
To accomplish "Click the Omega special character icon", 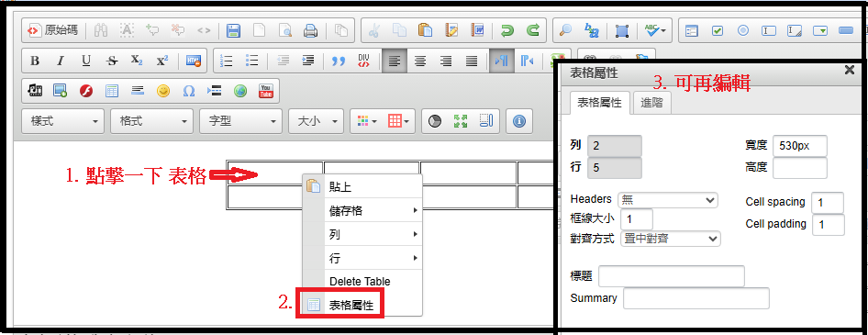I will click(x=189, y=91).
